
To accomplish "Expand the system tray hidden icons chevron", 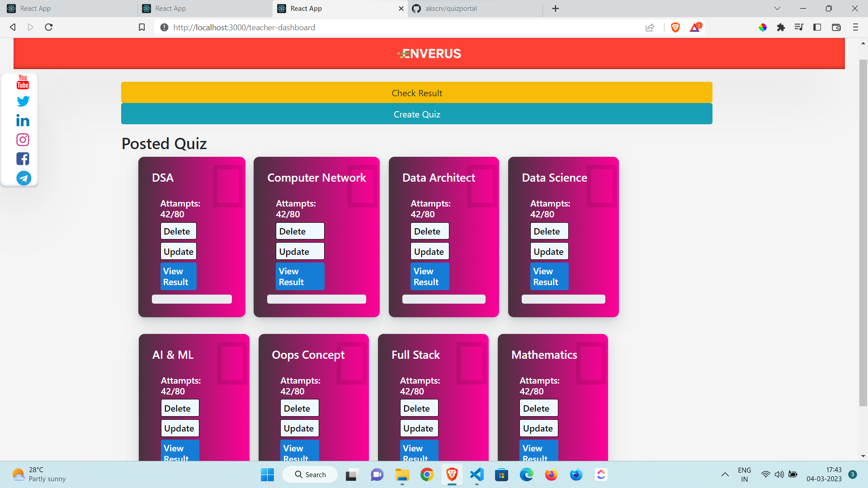I will (x=725, y=474).
